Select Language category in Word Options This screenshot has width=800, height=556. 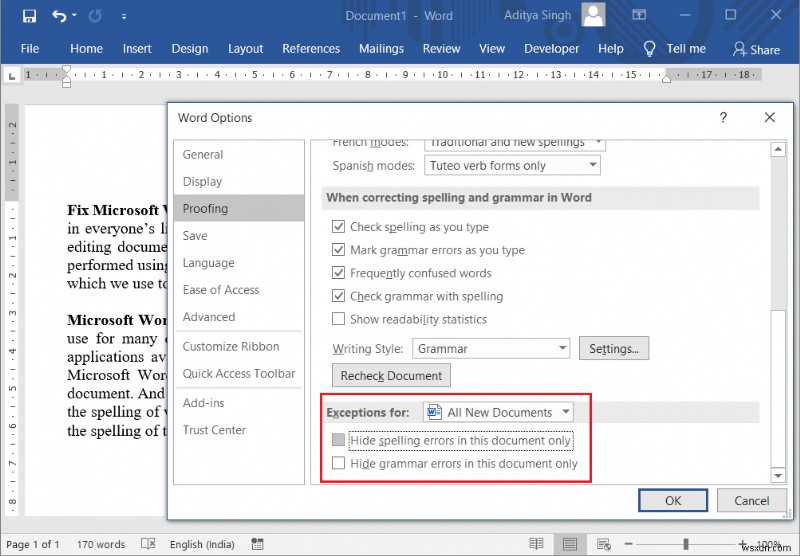[239, 263]
